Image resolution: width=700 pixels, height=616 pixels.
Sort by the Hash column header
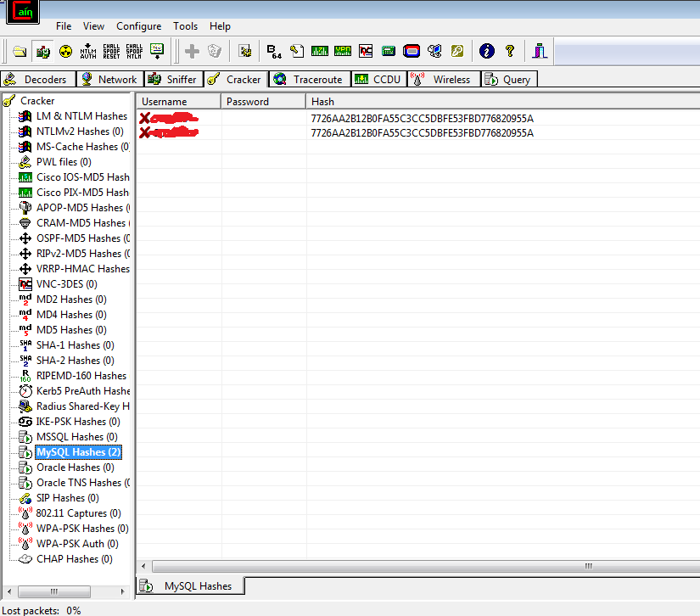502,101
